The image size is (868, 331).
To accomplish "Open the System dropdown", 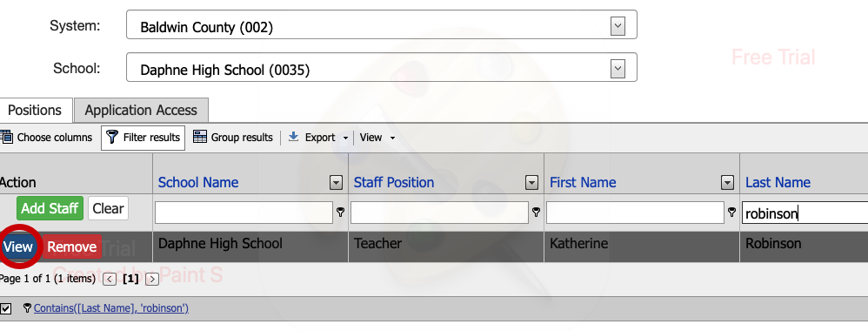I will [618, 26].
